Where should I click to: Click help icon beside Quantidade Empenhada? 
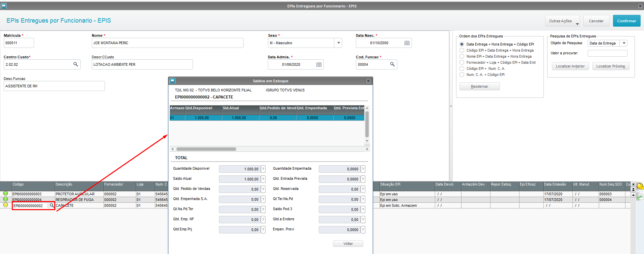pos(363,169)
